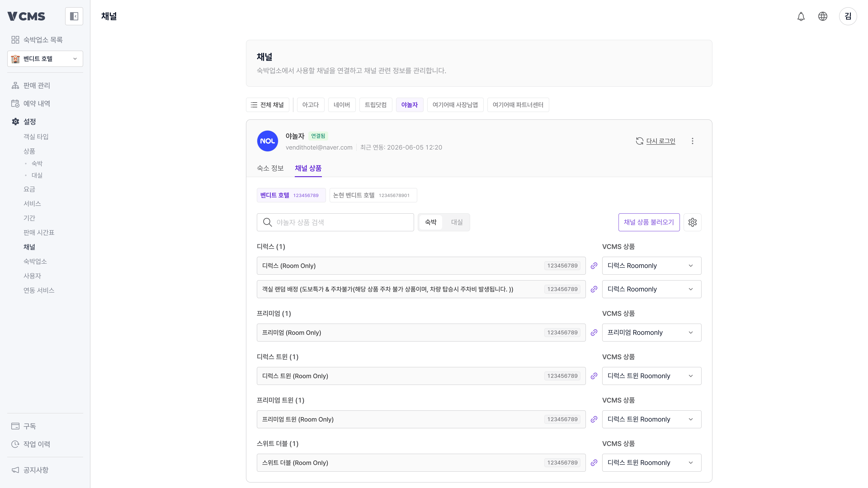Open VCMS 상품 dropdown for 프리미엄 트윈 (Room Only)
The height and width of the screenshot is (488, 868).
click(651, 419)
